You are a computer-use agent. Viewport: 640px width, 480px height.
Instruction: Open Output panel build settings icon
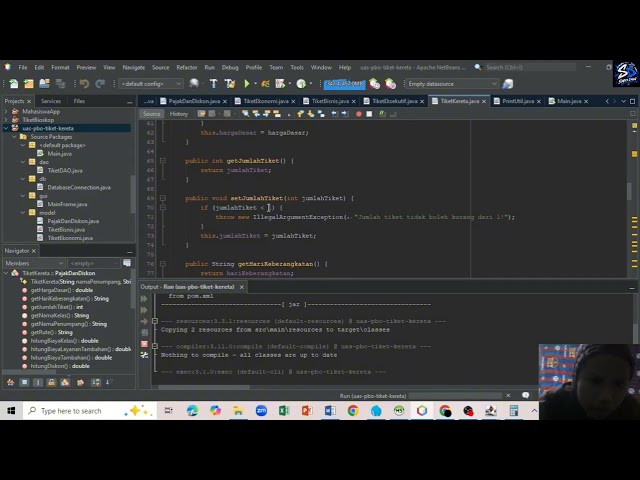(x=144, y=355)
